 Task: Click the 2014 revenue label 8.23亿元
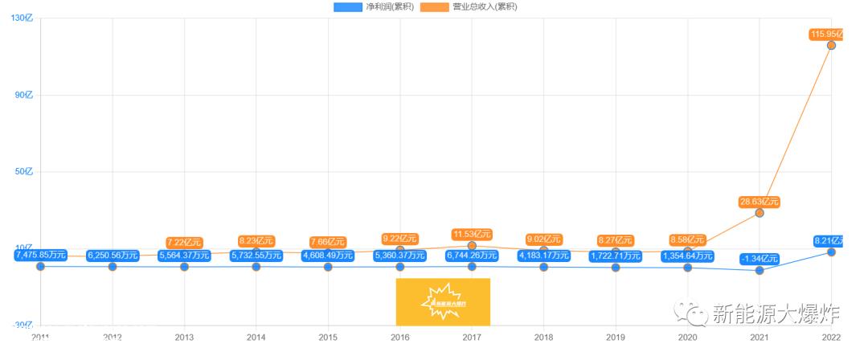(x=256, y=241)
